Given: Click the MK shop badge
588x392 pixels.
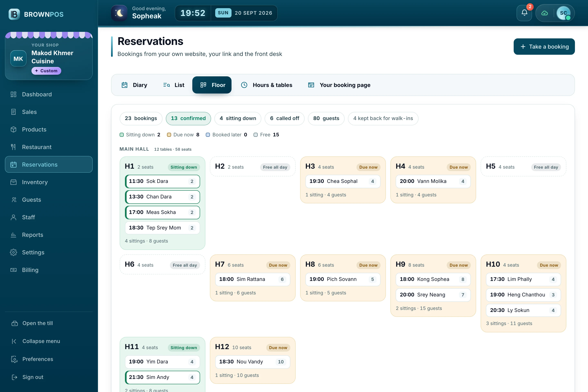Looking at the screenshot, I should (x=18, y=59).
